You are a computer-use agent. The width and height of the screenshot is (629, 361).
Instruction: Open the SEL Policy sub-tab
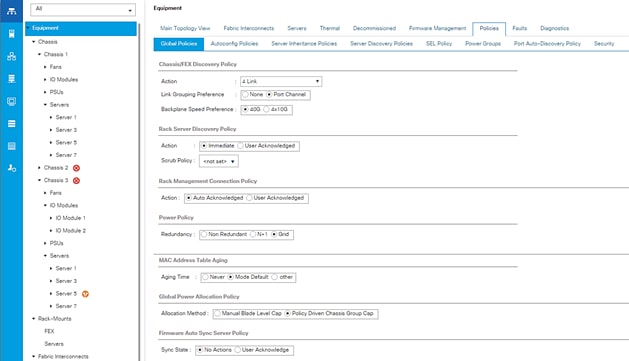point(439,44)
